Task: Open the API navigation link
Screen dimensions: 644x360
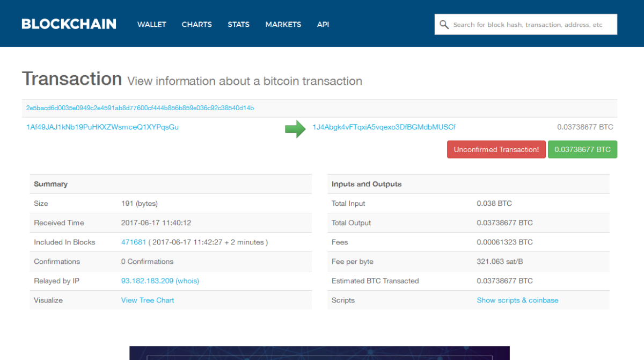Action: pos(323,24)
